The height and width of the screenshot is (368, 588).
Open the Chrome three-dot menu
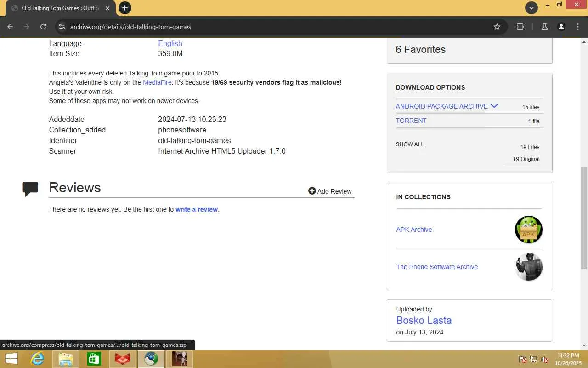[x=578, y=27]
